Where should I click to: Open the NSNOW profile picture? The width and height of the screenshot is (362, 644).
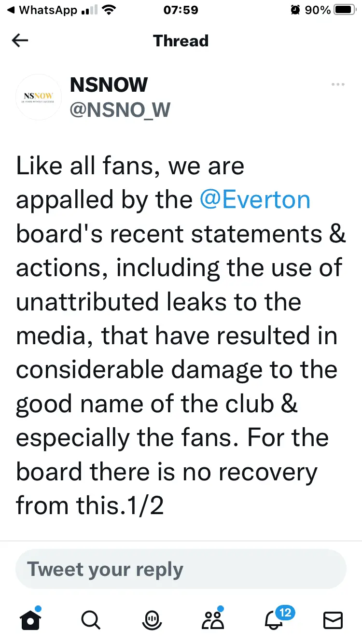(39, 97)
